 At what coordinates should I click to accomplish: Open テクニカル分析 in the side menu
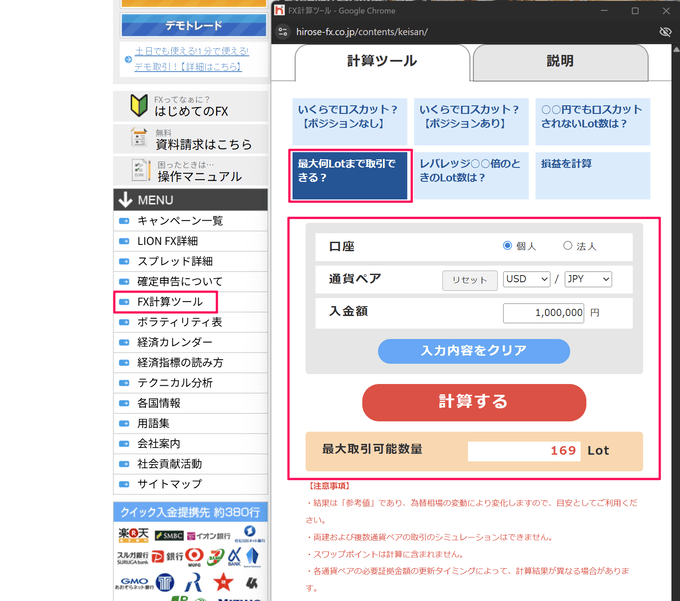coord(190,383)
